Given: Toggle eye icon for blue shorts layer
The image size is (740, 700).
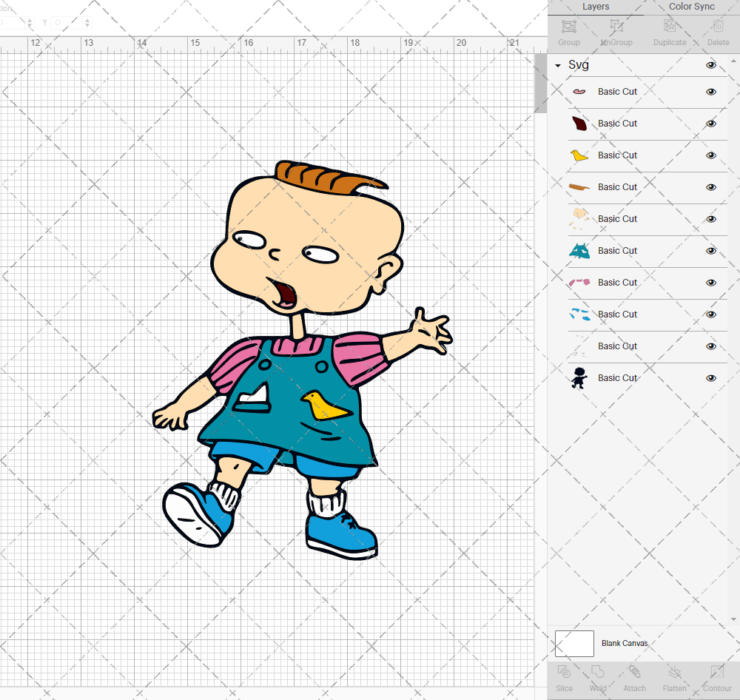Looking at the screenshot, I should [x=711, y=314].
